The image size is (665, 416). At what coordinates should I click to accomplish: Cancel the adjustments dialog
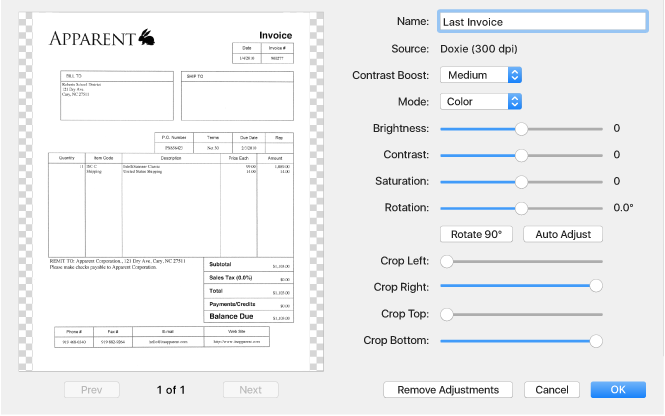(x=552, y=390)
